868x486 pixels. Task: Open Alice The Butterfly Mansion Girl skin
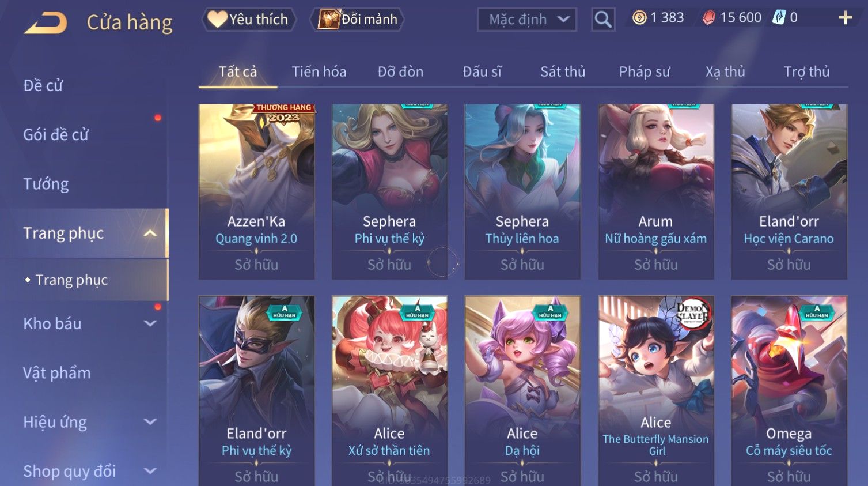coord(656,391)
